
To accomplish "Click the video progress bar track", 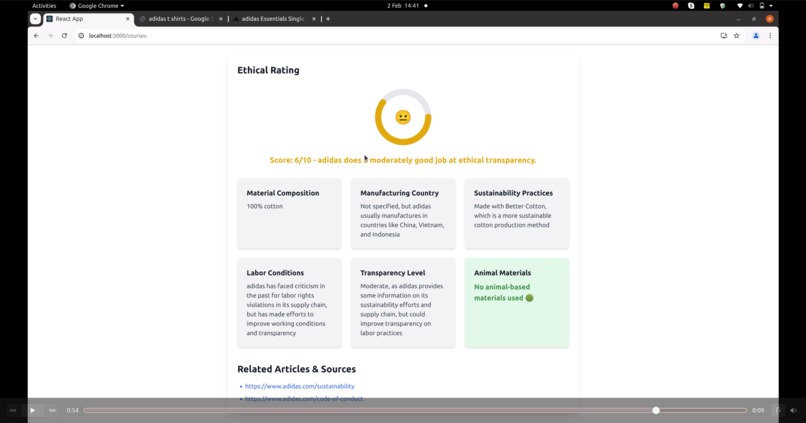I will coord(415,410).
